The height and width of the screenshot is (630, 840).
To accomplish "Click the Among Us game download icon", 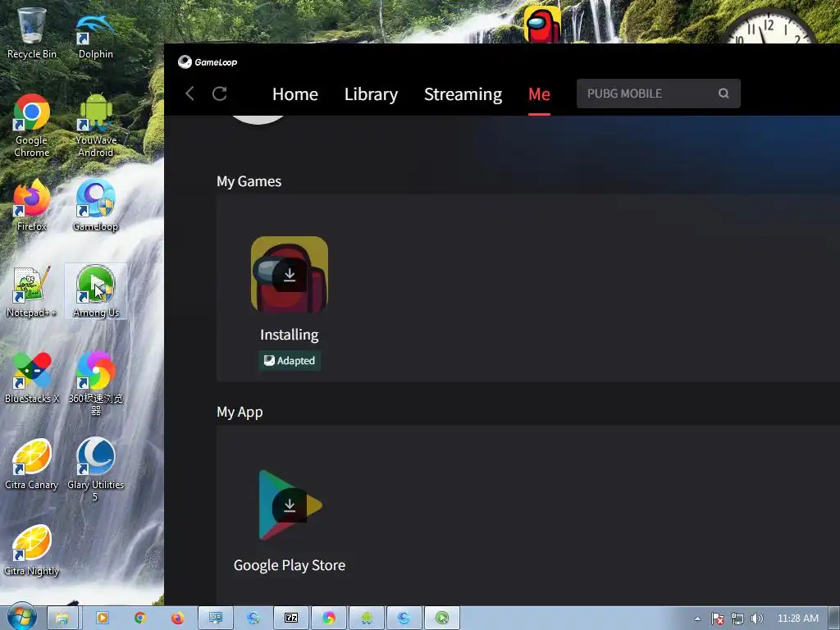I will [290, 274].
